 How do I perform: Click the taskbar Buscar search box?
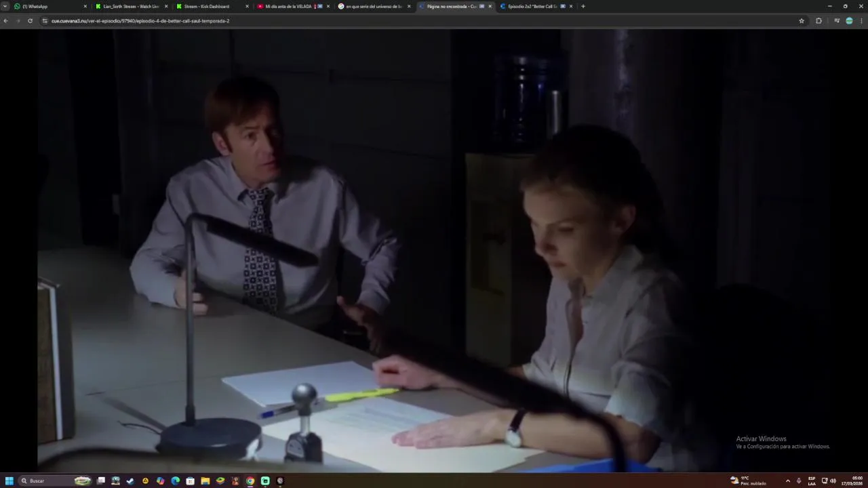pyautogui.click(x=56, y=481)
